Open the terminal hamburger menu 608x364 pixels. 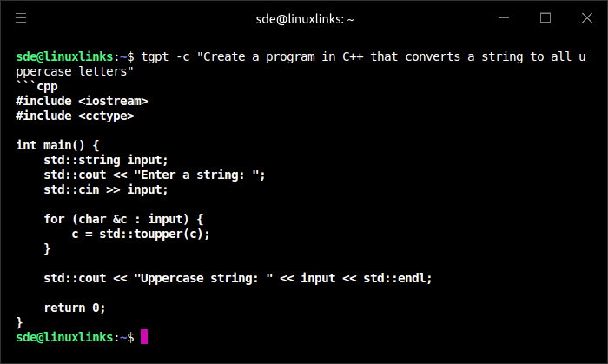tap(21, 17)
